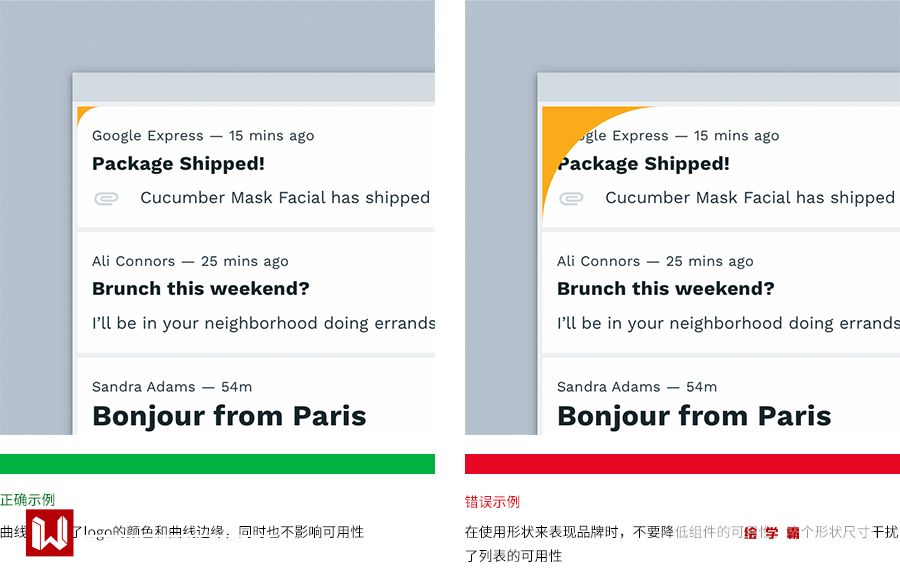Click the red W logo watermark

click(x=50, y=533)
